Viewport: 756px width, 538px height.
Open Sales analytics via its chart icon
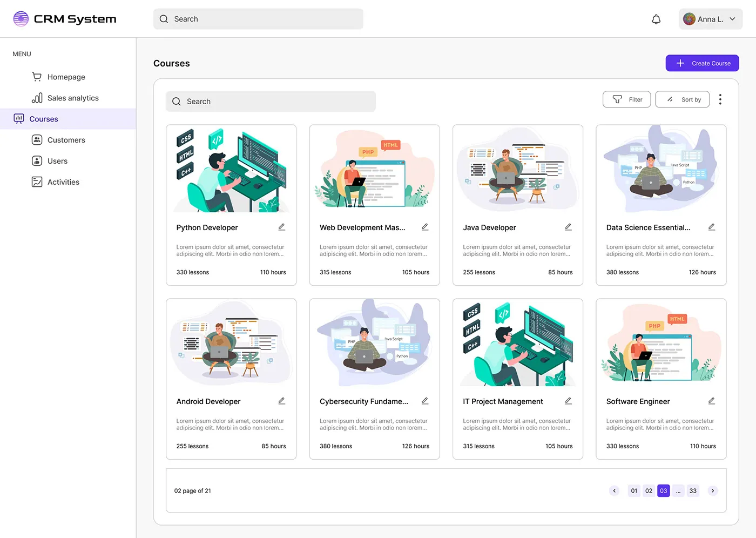coord(37,98)
